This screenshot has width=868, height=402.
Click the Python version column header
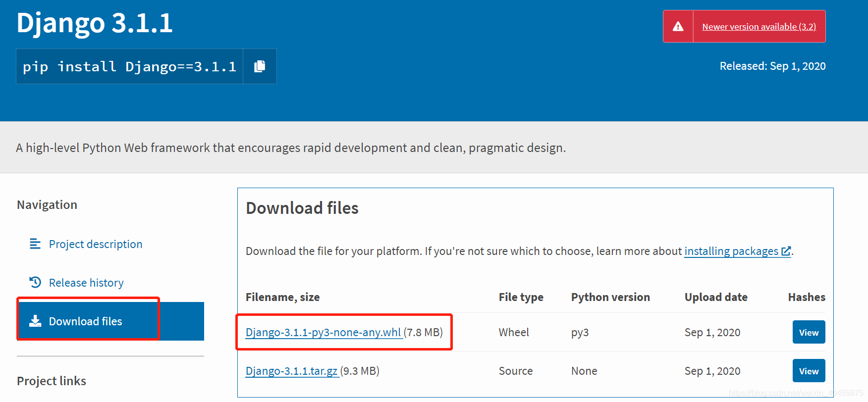click(x=610, y=297)
